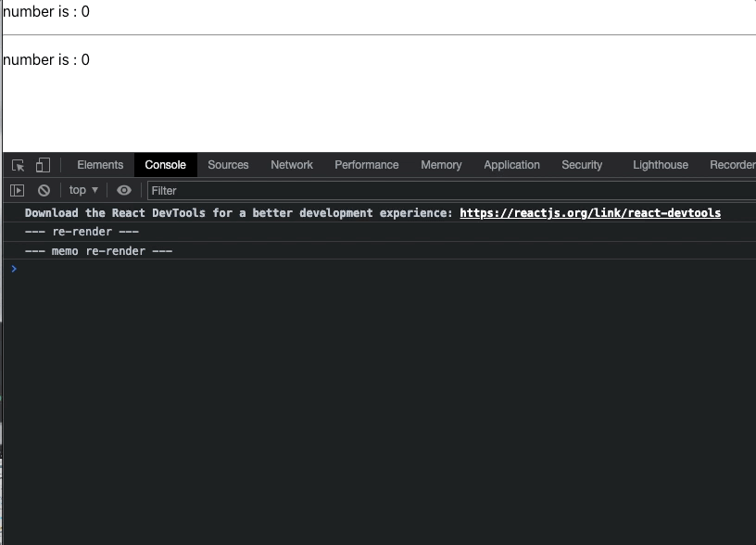
Task: Open the top JavaScript context dropdown
Action: (83, 190)
